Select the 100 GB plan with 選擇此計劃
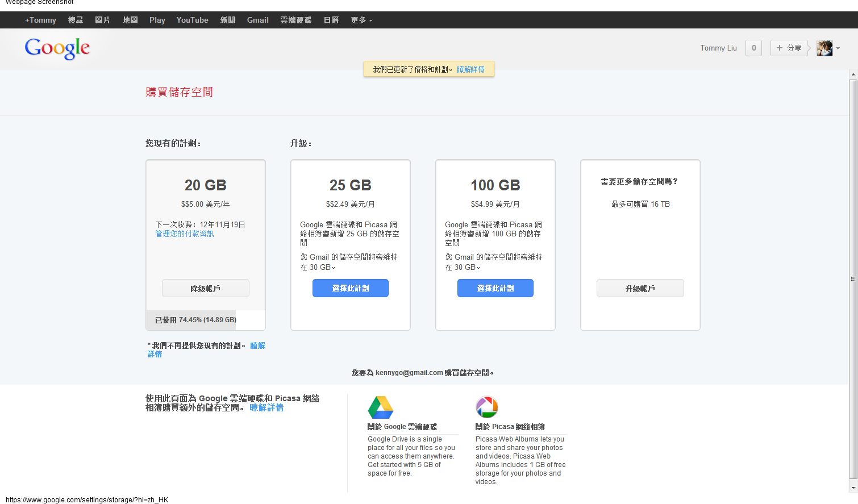The image size is (858, 504). coord(495,288)
